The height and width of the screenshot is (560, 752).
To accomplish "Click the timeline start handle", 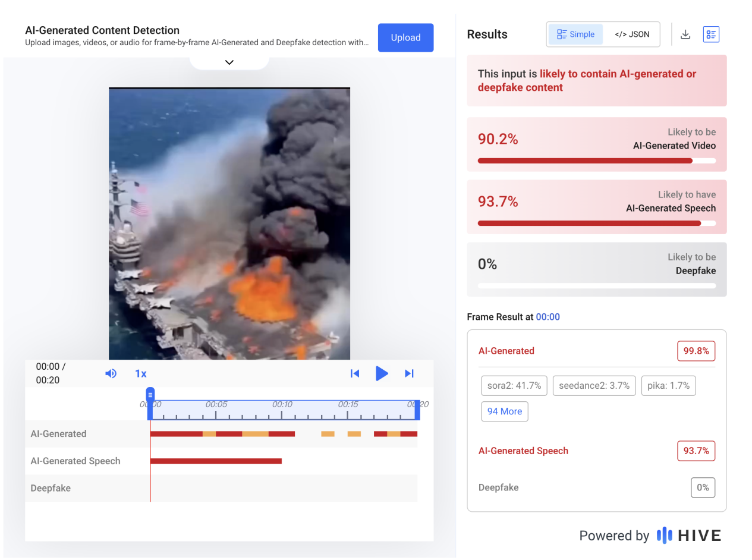I will (150, 395).
